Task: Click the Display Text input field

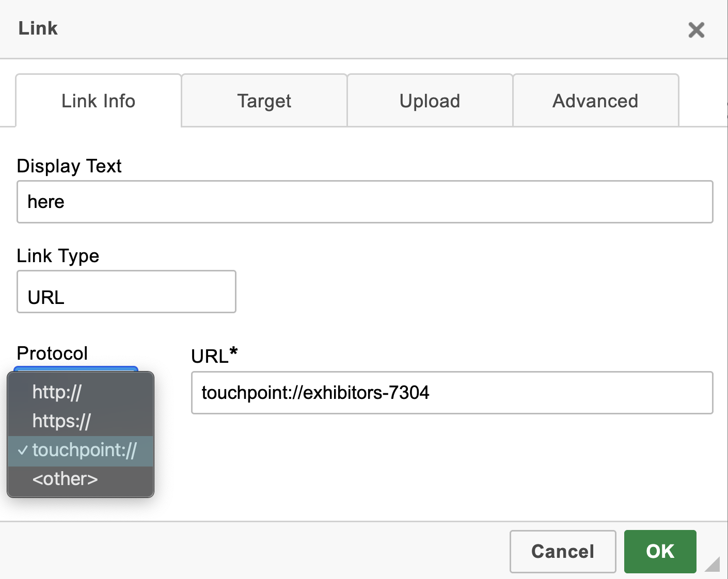Action: (365, 202)
